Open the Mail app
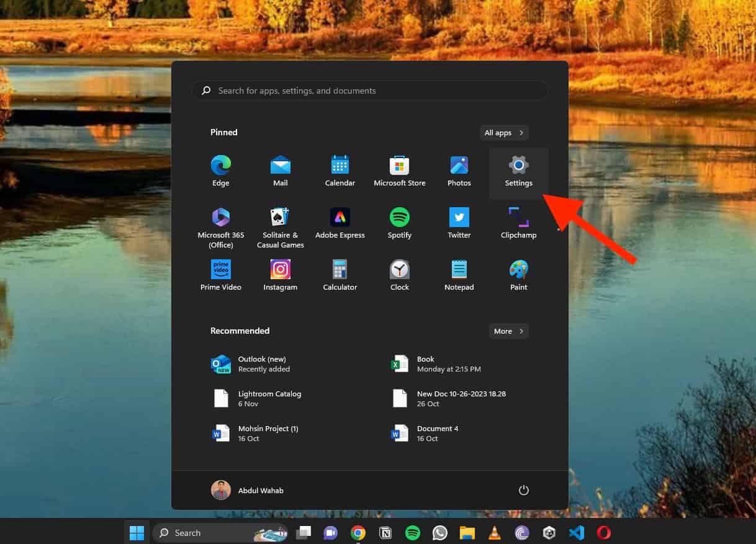The width and height of the screenshot is (756, 544). (x=280, y=171)
